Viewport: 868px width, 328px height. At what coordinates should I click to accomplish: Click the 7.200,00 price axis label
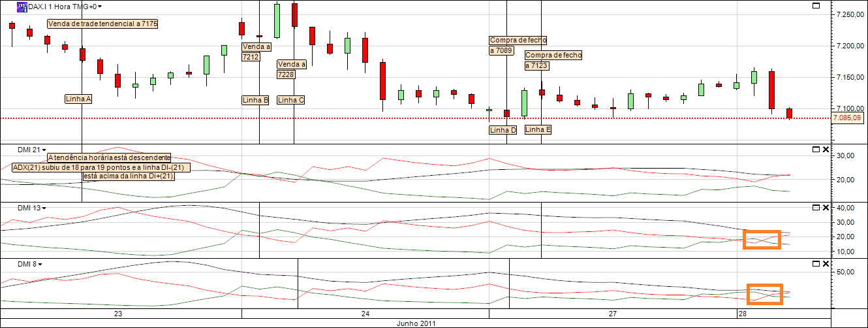tap(849, 46)
